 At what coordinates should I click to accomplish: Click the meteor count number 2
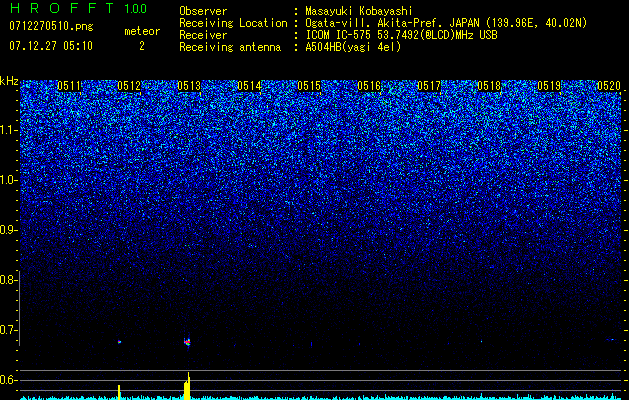142,46
